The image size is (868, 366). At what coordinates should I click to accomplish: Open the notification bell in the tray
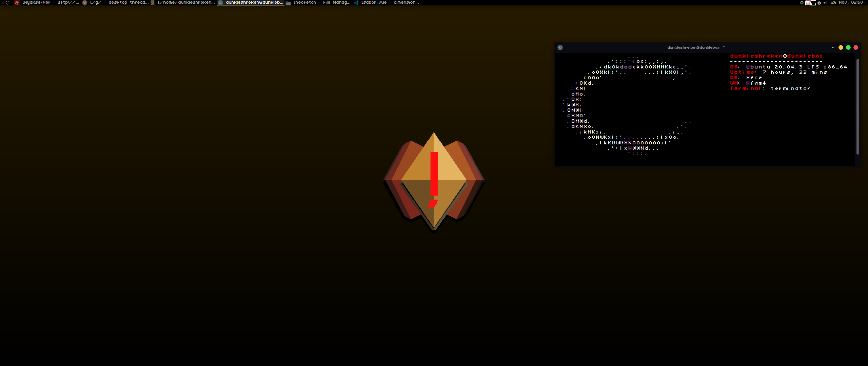tap(802, 3)
